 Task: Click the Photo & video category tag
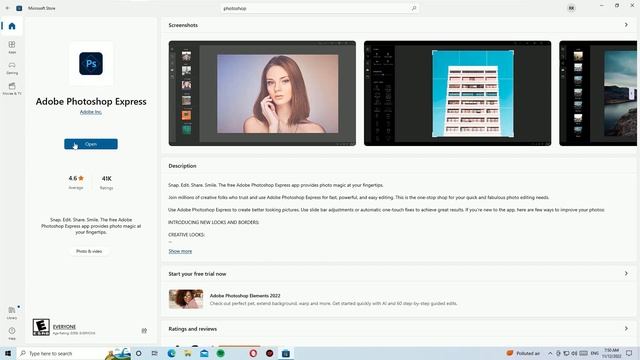[x=89, y=251]
